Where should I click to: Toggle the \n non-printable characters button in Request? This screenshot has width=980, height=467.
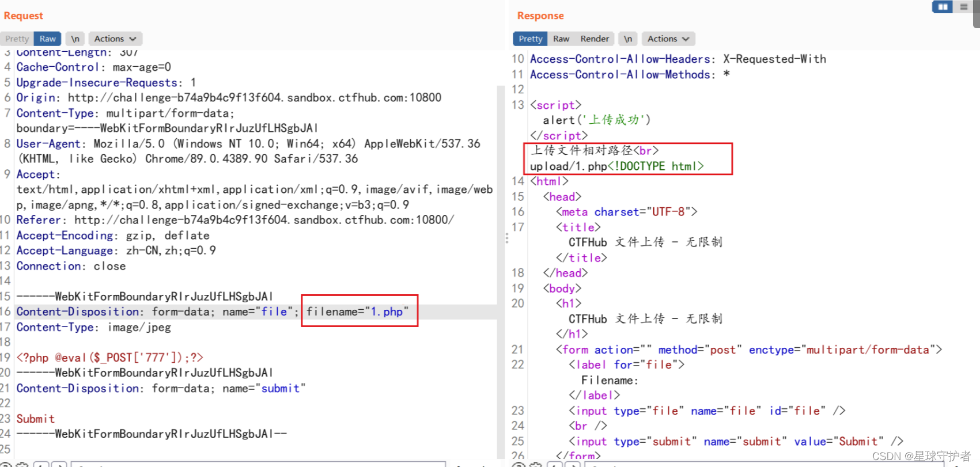point(75,39)
